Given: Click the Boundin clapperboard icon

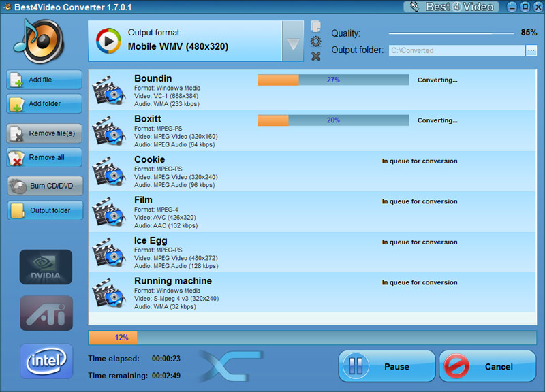Looking at the screenshot, I should 109,91.
